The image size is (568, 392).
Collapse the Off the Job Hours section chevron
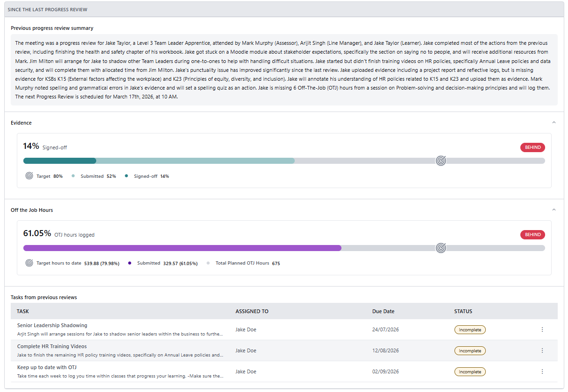pyautogui.click(x=554, y=210)
